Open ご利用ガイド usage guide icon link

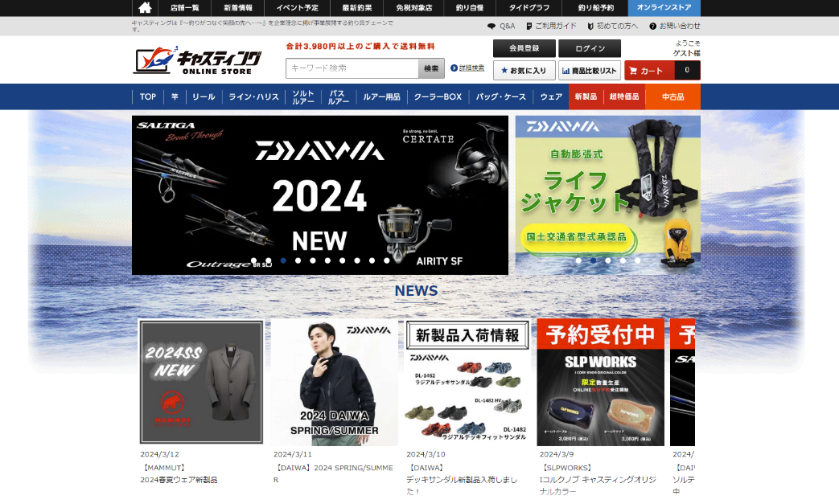[x=529, y=26]
